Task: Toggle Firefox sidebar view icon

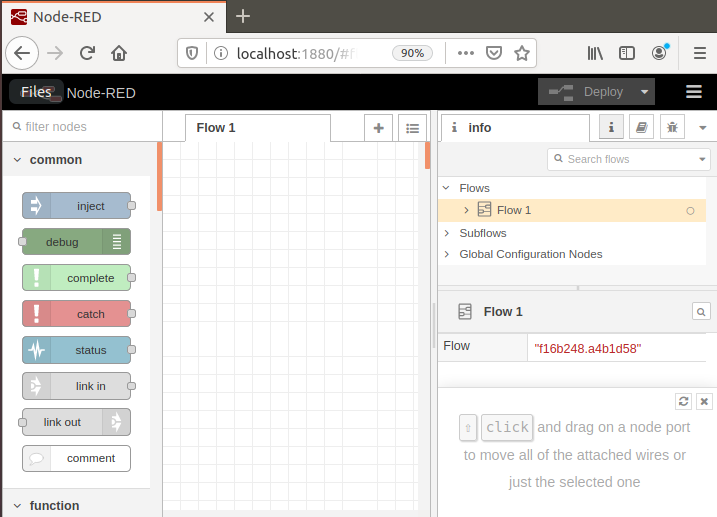Action: tap(626, 53)
